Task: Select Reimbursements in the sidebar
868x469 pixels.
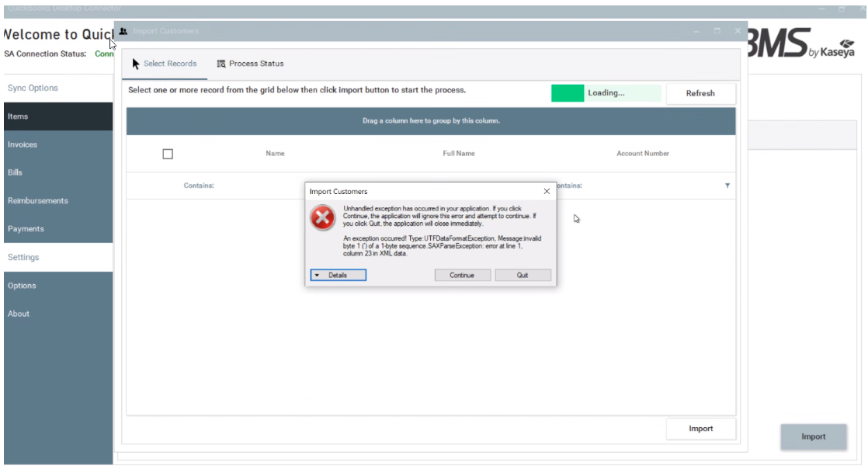Action: 58,200
